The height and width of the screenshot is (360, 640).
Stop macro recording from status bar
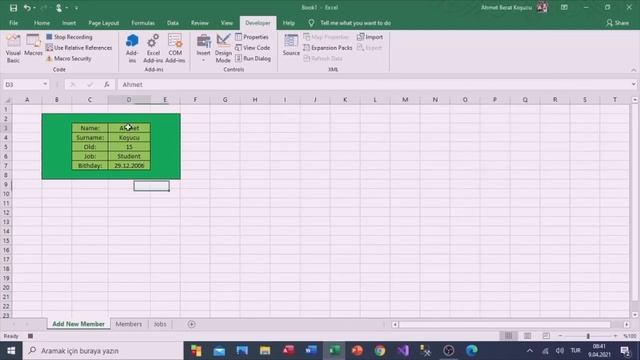30,336
